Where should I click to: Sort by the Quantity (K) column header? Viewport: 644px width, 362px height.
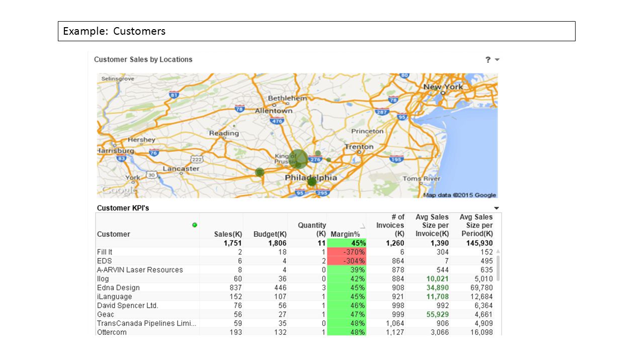pyautogui.click(x=312, y=230)
